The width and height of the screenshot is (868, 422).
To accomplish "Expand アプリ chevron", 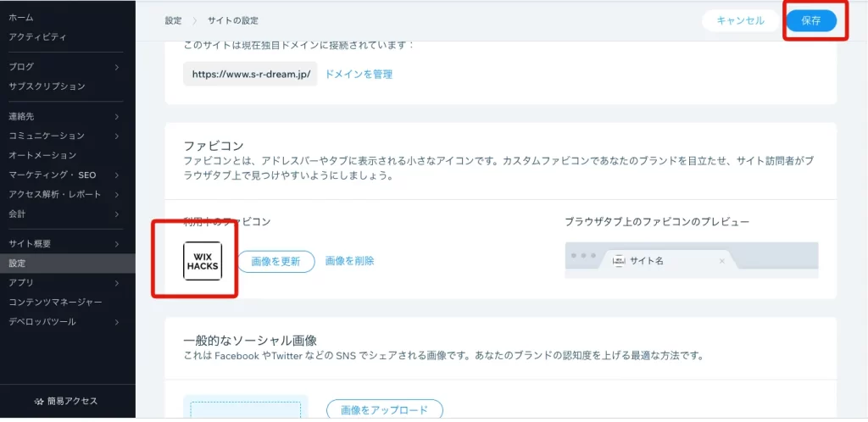I will pyautogui.click(x=117, y=283).
